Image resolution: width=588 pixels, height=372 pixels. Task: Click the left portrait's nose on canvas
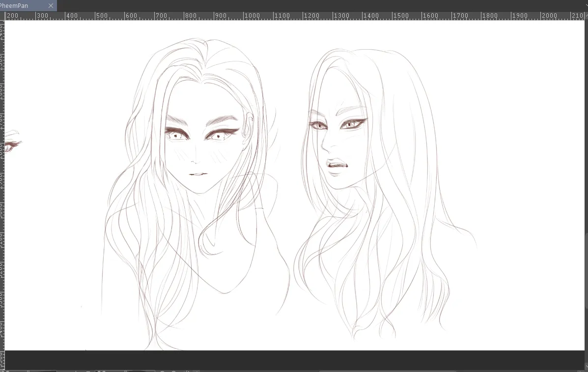pyautogui.click(x=196, y=161)
